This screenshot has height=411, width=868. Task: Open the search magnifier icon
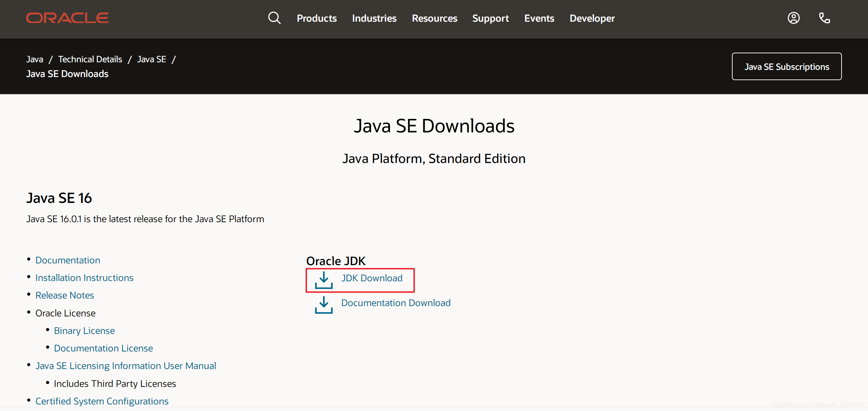click(274, 18)
